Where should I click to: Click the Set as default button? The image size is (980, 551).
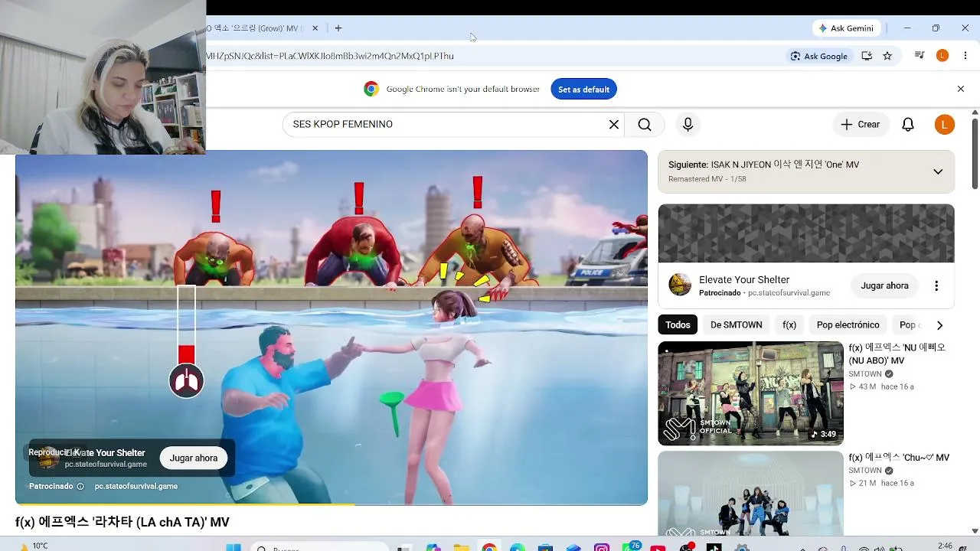(x=583, y=90)
